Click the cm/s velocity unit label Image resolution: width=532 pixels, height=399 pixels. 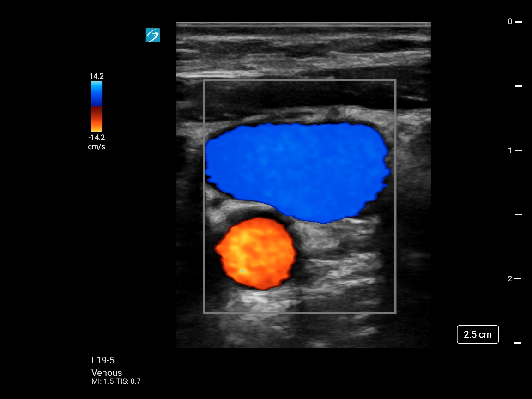[x=97, y=147]
